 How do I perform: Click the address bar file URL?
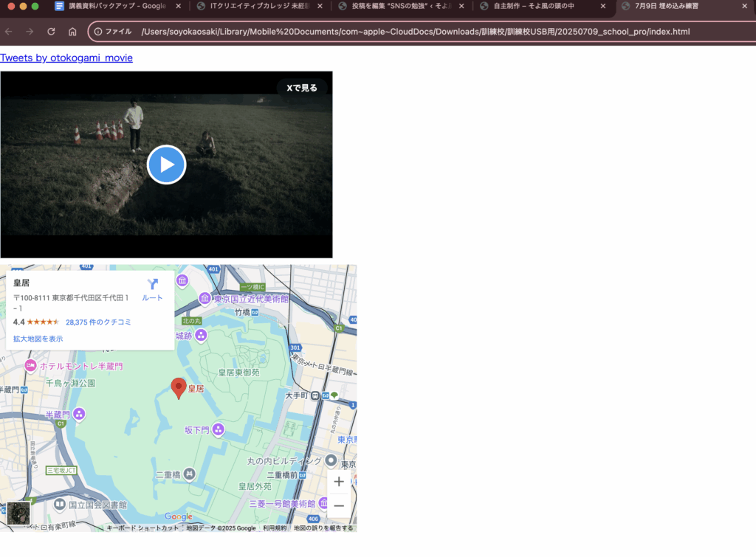click(413, 32)
